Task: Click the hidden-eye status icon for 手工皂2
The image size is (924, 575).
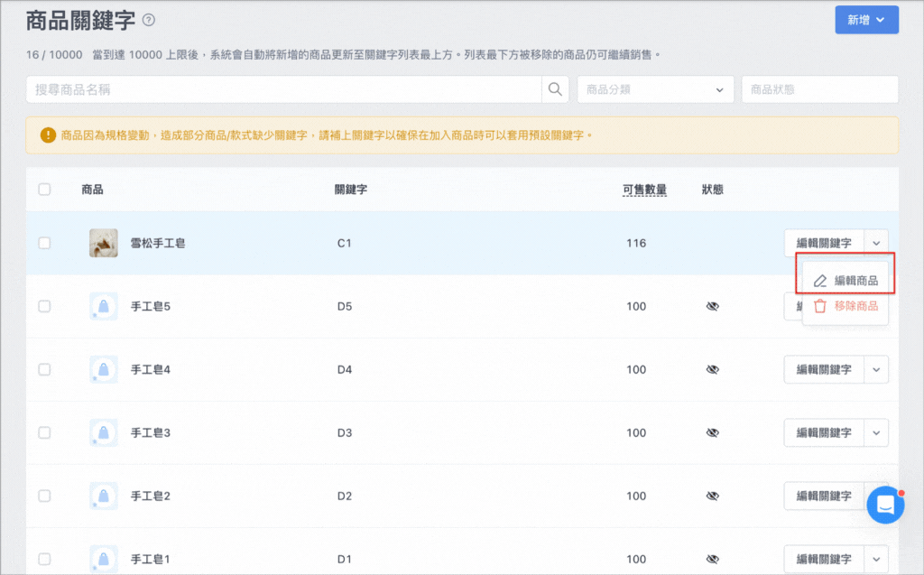Action: click(713, 496)
